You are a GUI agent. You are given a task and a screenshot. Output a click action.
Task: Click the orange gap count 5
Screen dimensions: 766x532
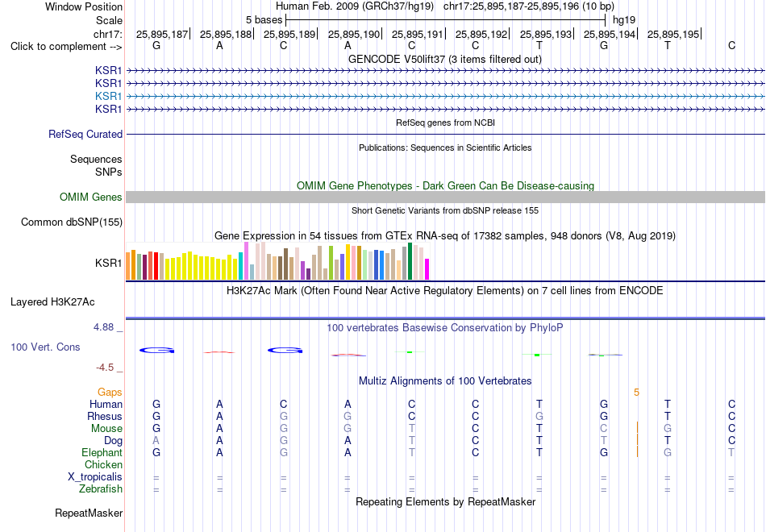tap(636, 393)
